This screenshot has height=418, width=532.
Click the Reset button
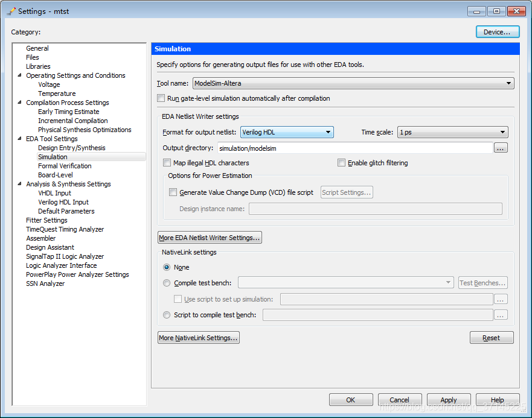(492, 338)
